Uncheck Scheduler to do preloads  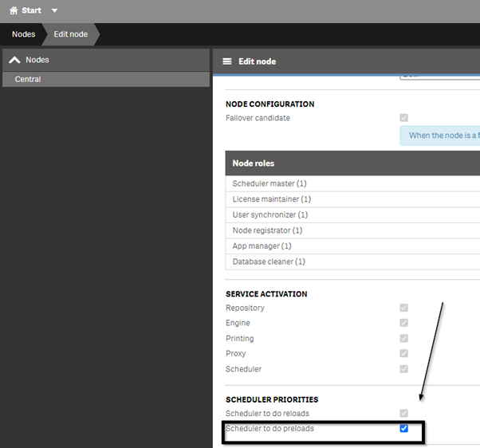point(403,428)
